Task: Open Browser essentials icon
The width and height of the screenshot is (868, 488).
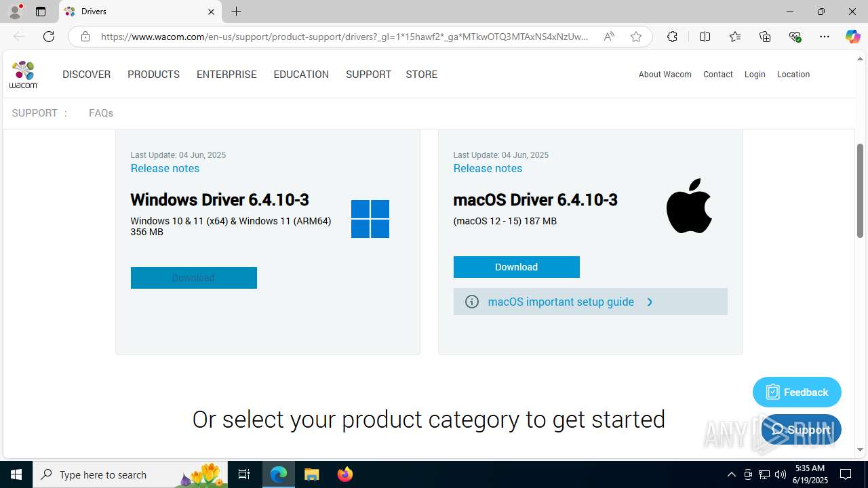Action: click(795, 37)
